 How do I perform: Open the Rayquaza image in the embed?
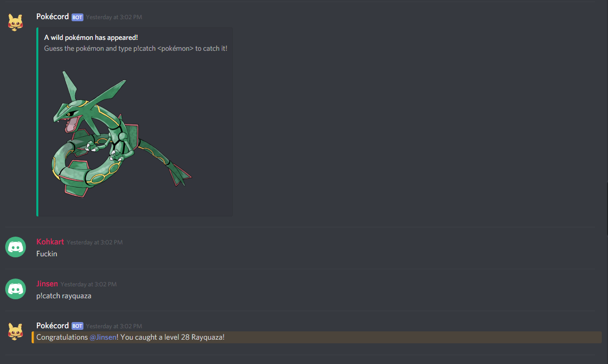(x=122, y=134)
